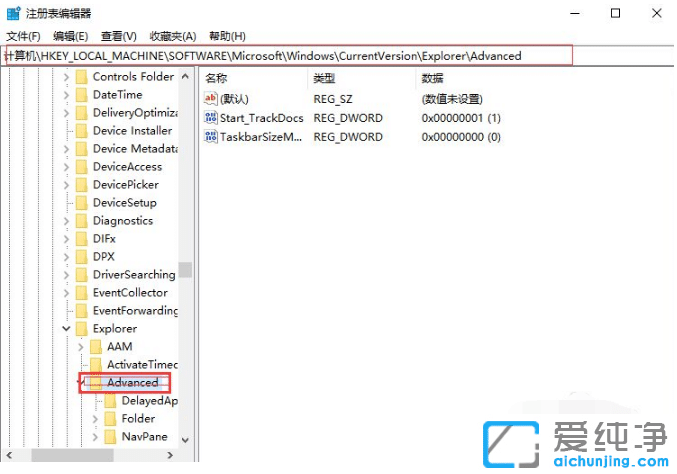Screen dimensions: 677x474
Task: Open the 查看(V) menu
Action: point(120,36)
